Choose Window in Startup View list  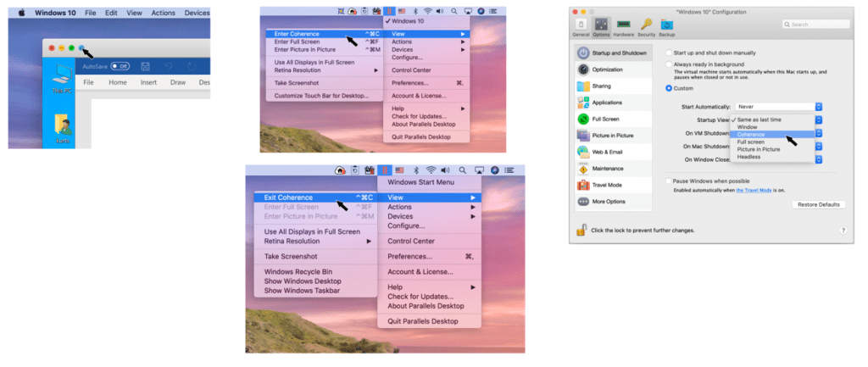[x=772, y=127]
